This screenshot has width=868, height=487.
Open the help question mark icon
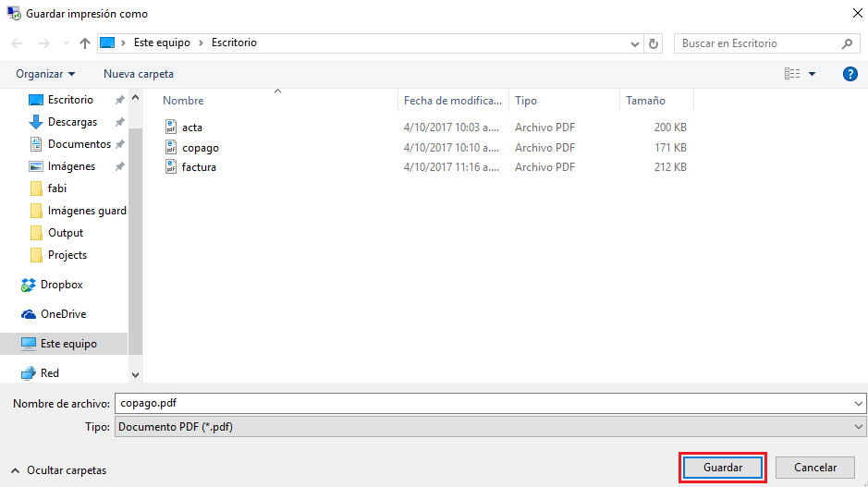(850, 74)
